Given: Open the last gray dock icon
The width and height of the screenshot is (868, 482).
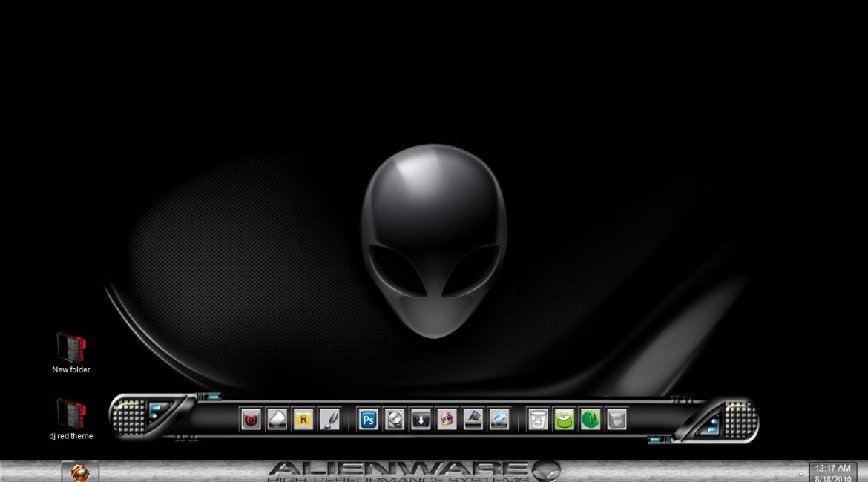Looking at the screenshot, I should (x=617, y=420).
